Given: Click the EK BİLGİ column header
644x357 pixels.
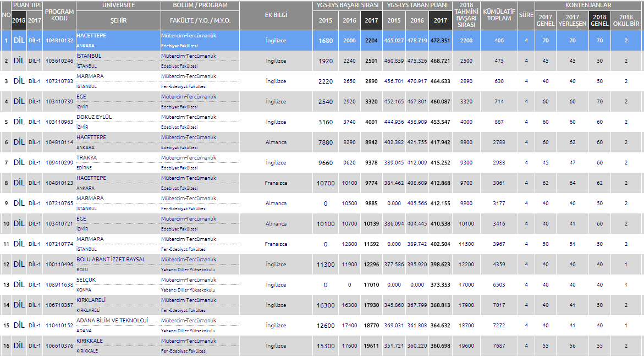Looking at the screenshot, I should [276, 15].
